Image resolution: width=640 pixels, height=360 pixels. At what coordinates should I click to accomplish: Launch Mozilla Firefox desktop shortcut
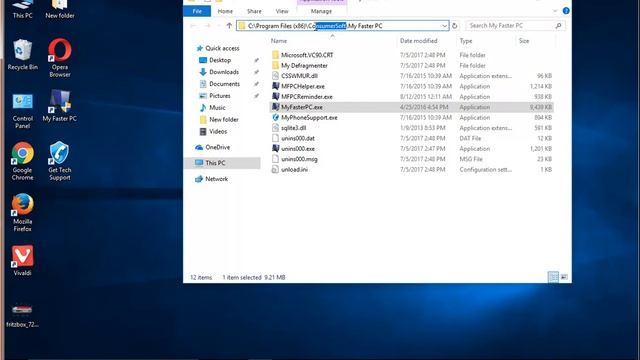(22, 213)
